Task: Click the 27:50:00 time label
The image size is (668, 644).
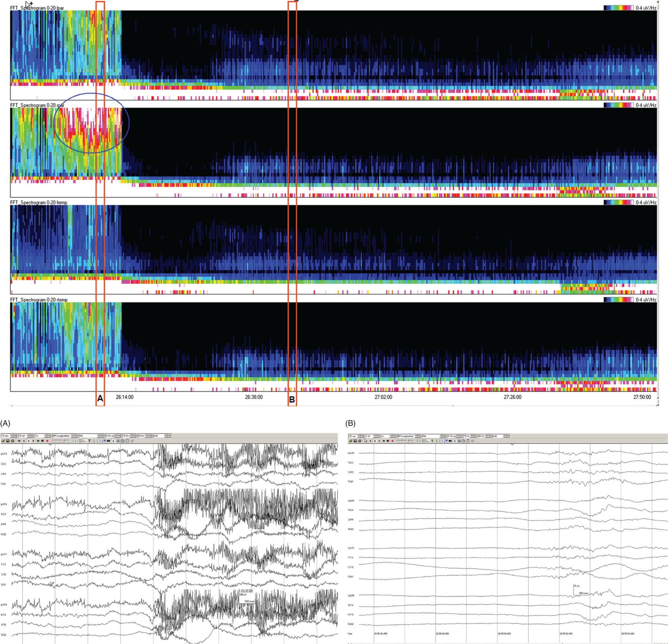Action: (x=642, y=397)
